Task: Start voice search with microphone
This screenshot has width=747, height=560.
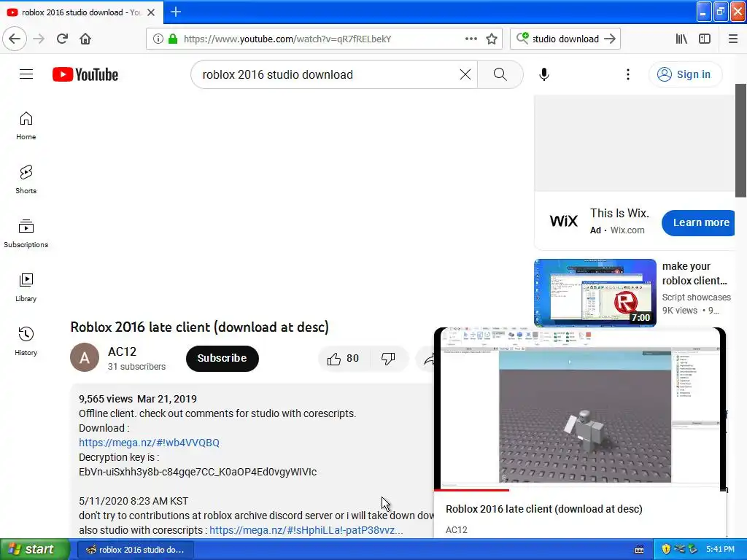Action: 544,74
